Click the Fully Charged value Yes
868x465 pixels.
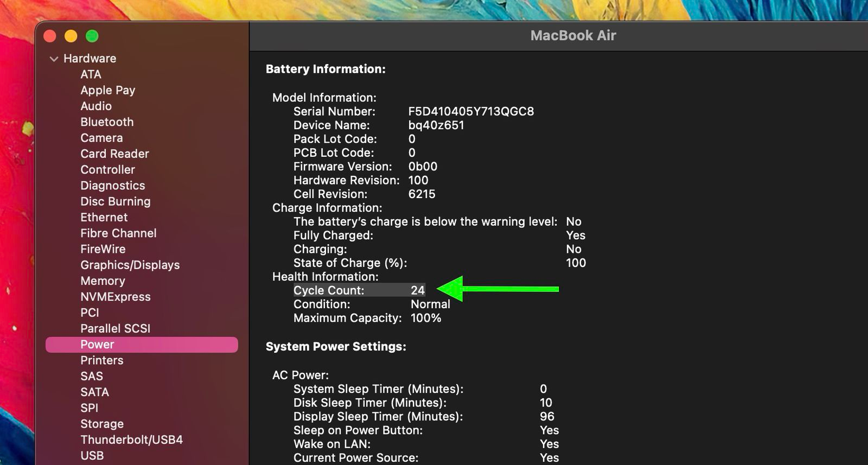[x=576, y=235]
